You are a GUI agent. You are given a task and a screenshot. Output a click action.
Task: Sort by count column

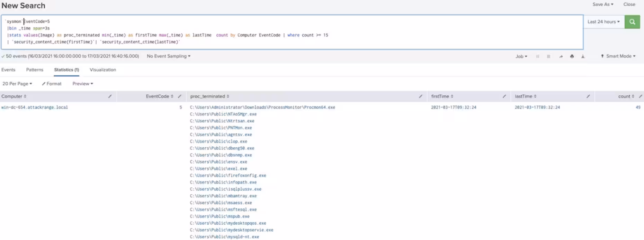click(626, 96)
